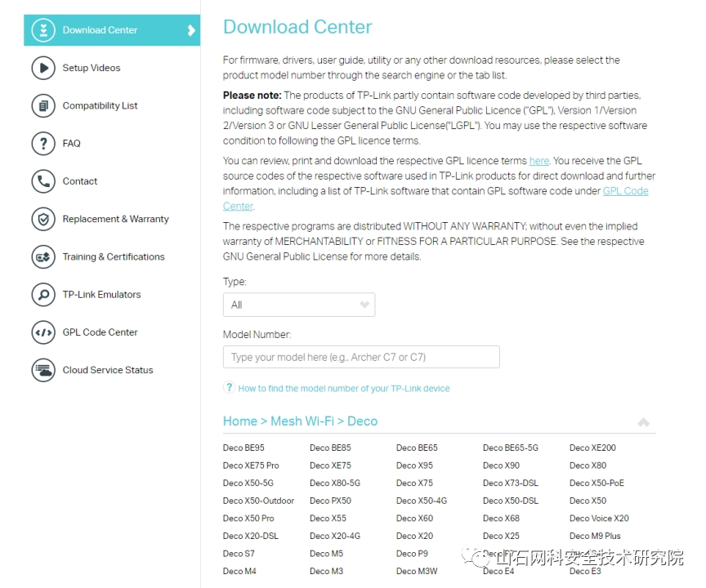The height and width of the screenshot is (588, 706).
Task: Open the GPL Code Center inline link
Action: click(625, 191)
